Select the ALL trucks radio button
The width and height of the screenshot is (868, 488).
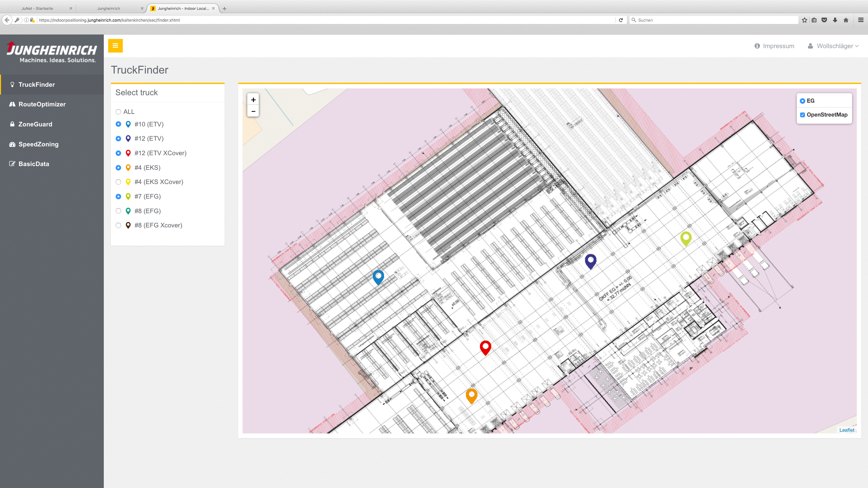118,112
